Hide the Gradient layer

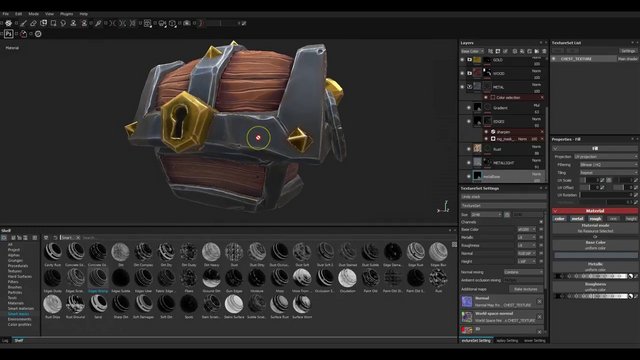(469, 108)
